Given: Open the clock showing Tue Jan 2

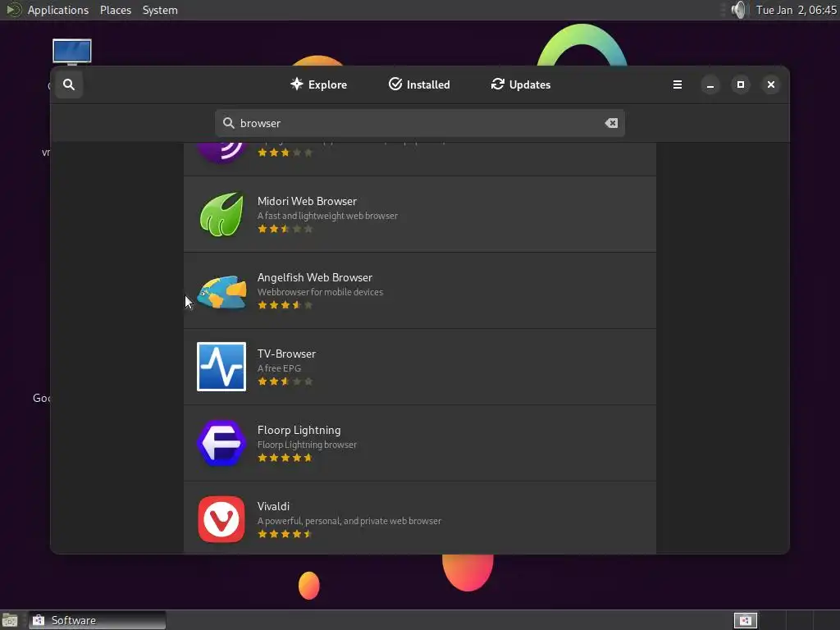Looking at the screenshot, I should [x=796, y=10].
